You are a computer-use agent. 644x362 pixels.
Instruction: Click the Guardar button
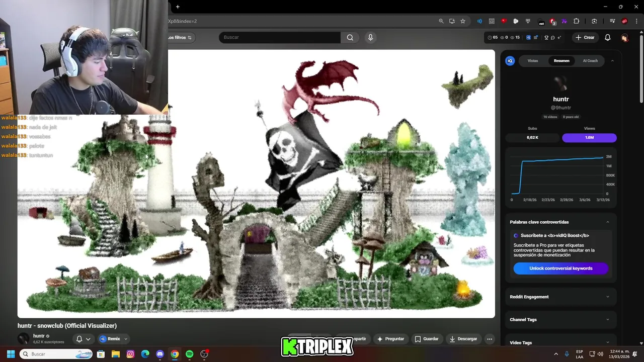click(426, 339)
